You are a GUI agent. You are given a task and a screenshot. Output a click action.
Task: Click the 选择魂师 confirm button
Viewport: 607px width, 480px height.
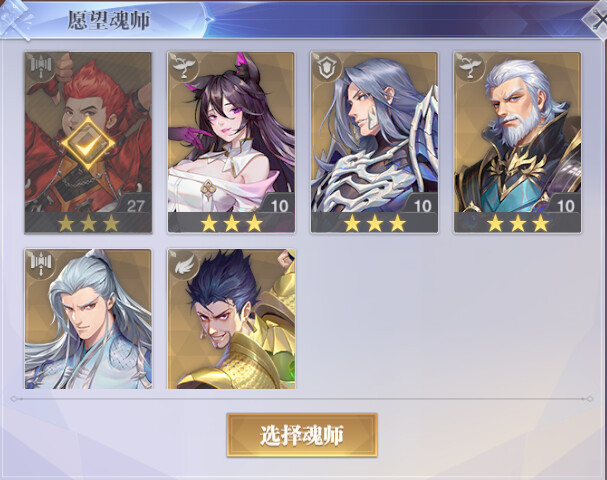(x=302, y=435)
